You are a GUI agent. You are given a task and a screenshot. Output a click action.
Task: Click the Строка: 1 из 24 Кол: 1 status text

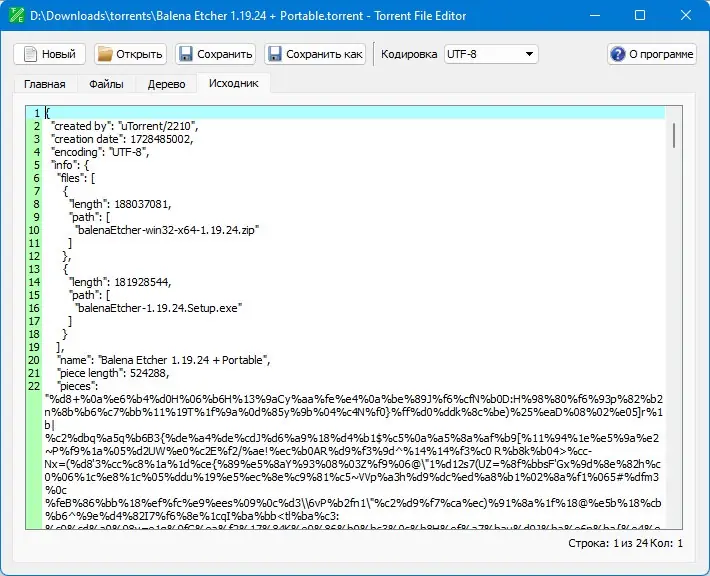(625, 543)
